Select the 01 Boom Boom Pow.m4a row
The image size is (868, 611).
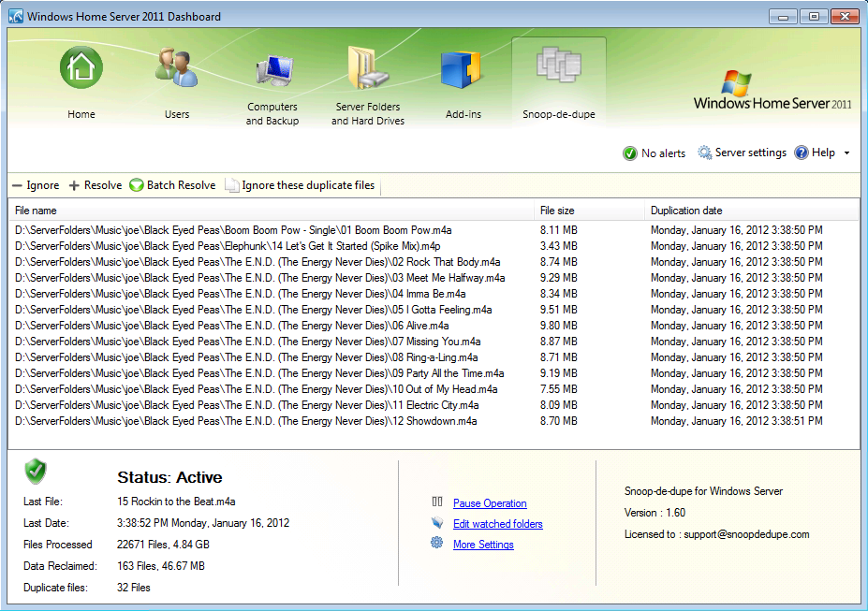pyautogui.click(x=433, y=230)
